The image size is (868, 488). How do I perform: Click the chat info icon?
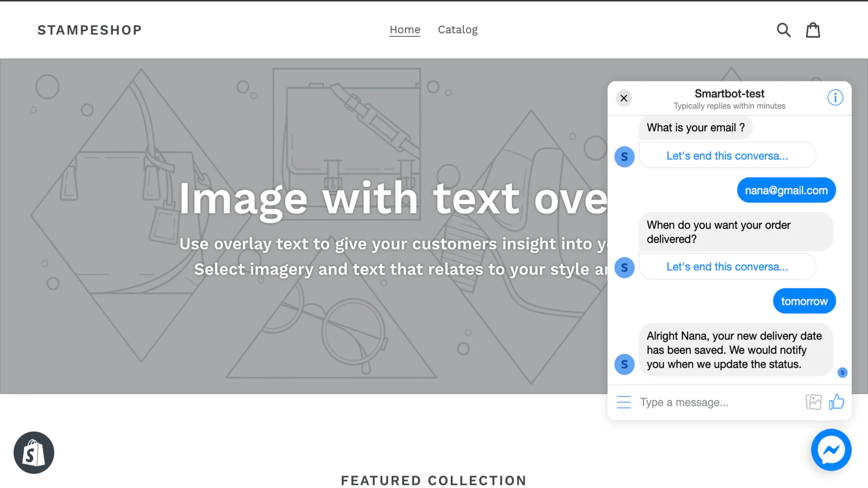pos(835,98)
